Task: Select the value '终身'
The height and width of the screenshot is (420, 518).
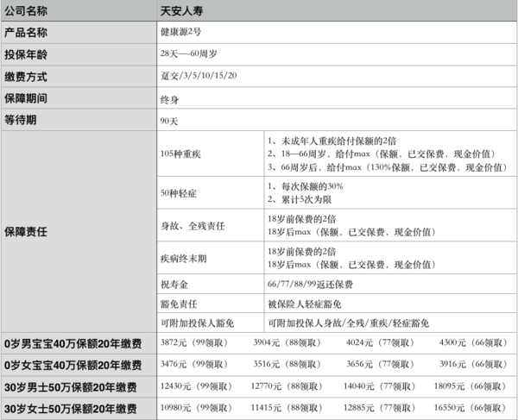Action: pos(169,100)
